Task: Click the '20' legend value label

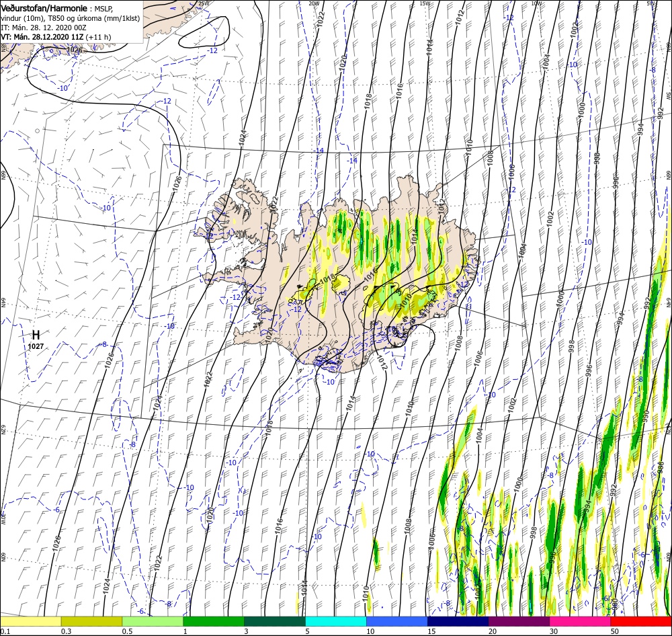Action: coord(493,631)
